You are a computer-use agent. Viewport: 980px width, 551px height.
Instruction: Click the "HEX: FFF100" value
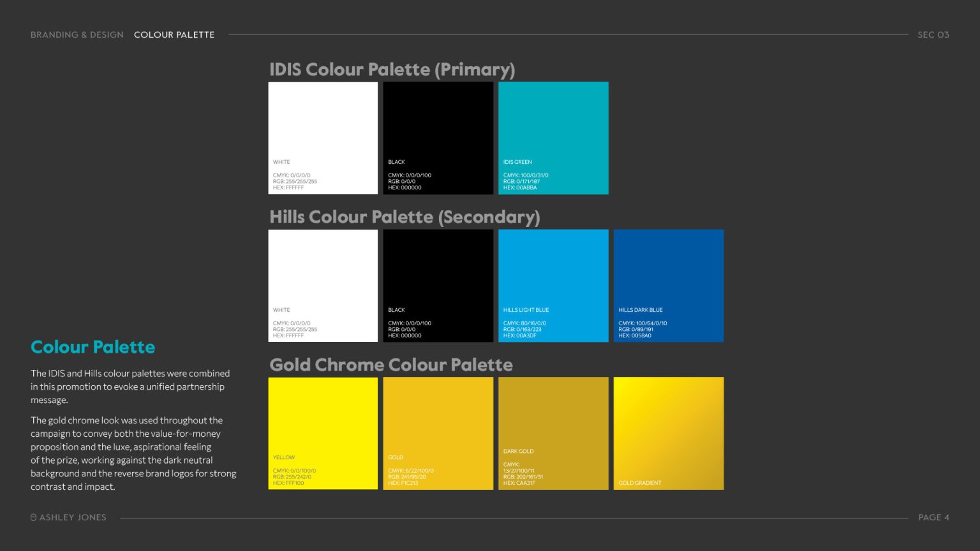pos(288,483)
